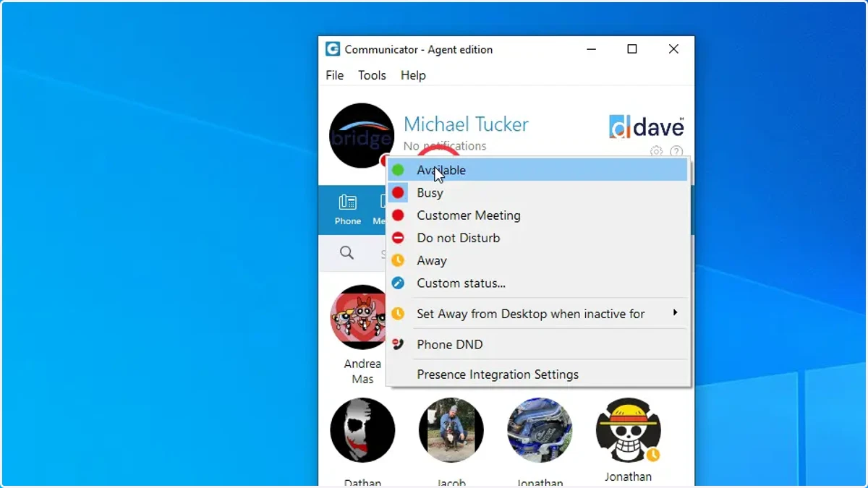This screenshot has height=488, width=868.
Task: Open settings gear icon near dave logo
Action: point(656,152)
